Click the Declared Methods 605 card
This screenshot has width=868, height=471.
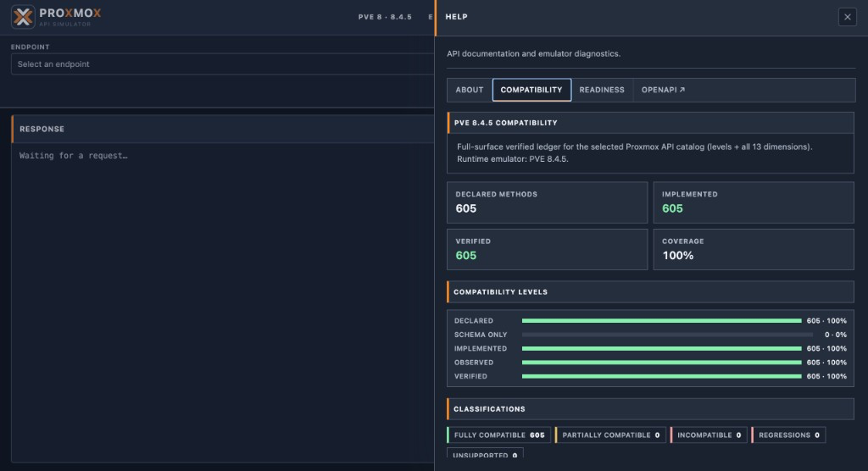[x=547, y=202]
